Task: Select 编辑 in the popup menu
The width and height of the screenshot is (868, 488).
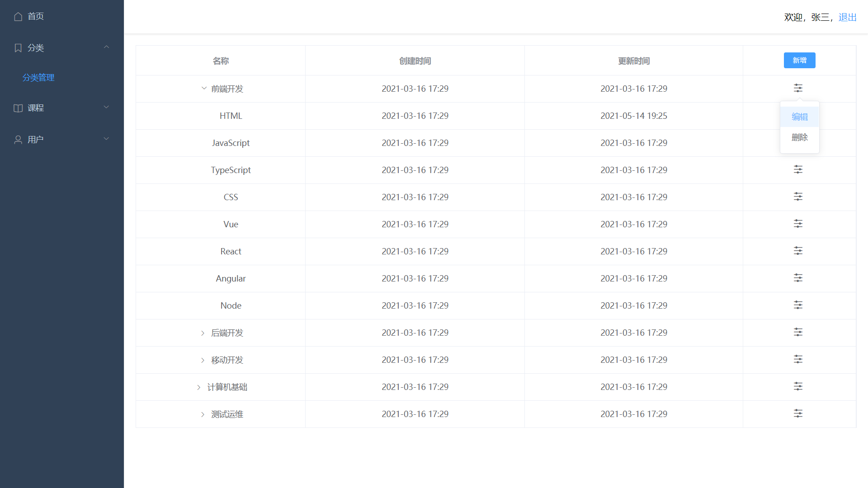Action: [799, 117]
